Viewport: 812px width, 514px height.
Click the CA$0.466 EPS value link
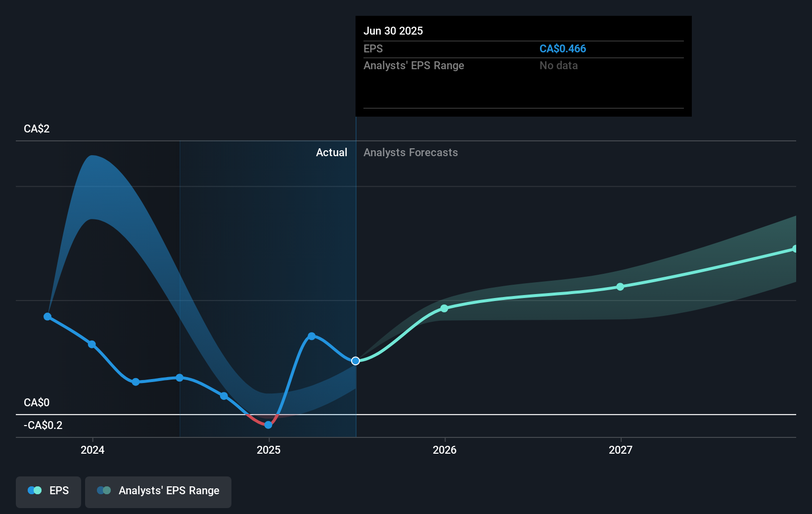pyautogui.click(x=563, y=48)
